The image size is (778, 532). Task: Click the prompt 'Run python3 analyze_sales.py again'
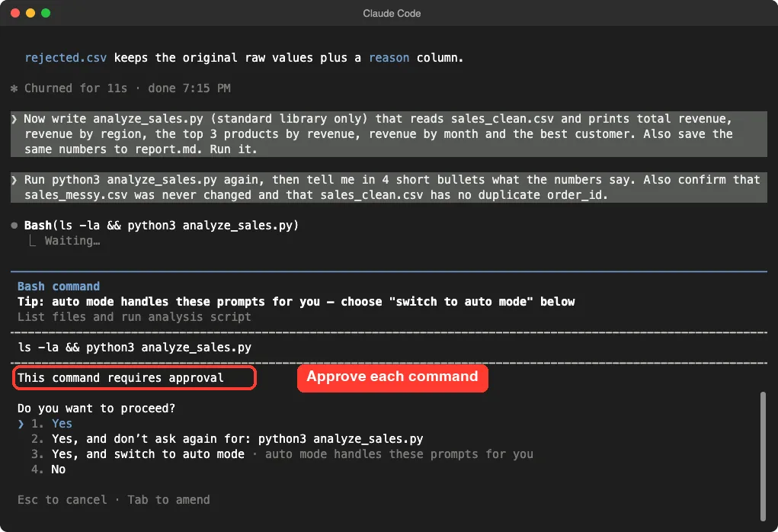pos(389,187)
